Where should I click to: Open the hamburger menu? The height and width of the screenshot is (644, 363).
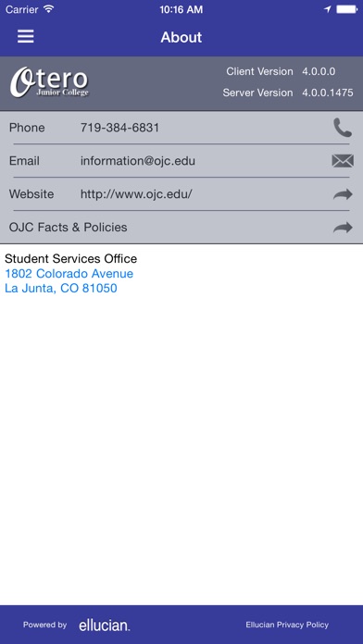pos(26,37)
